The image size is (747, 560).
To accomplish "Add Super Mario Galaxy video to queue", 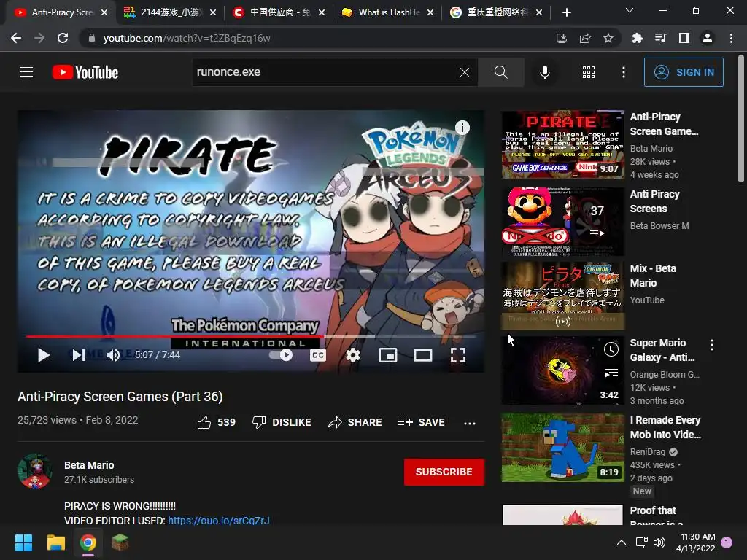I will pyautogui.click(x=611, y=373).
